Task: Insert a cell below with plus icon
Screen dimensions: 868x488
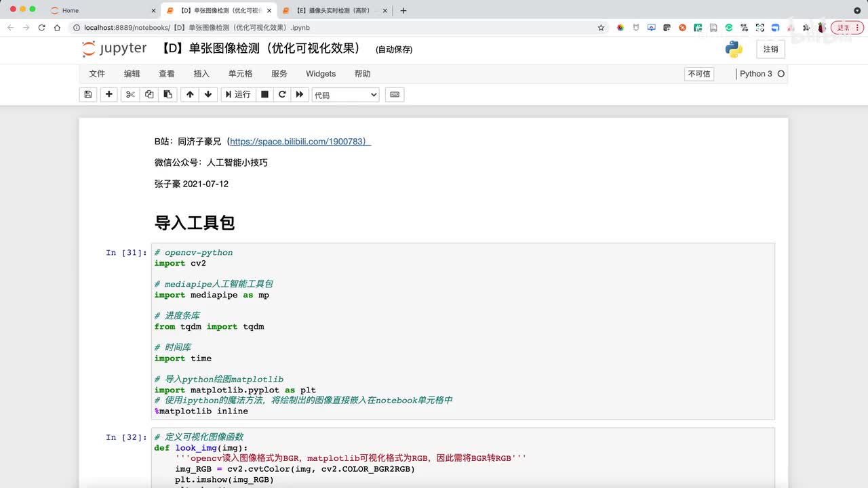Action: [x=108, y=95]
